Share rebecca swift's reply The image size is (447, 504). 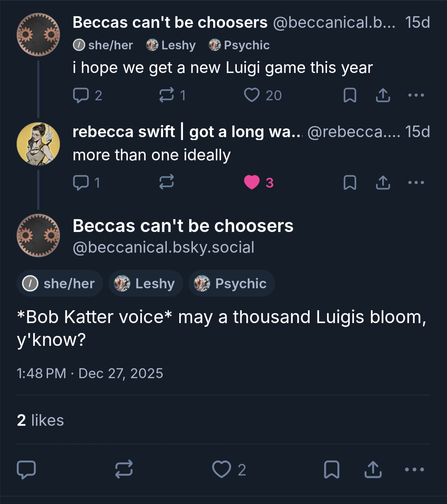click(x=383, y=182)
